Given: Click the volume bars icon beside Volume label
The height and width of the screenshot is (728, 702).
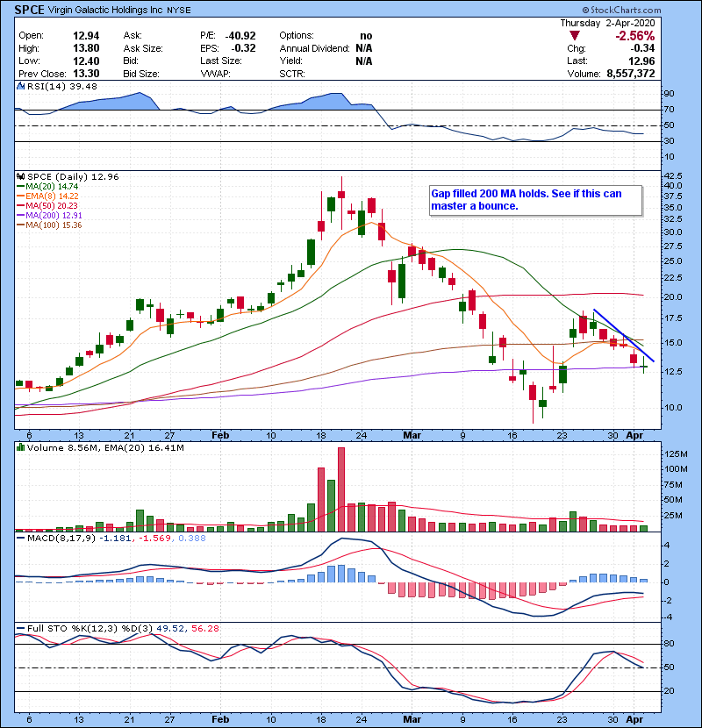Looking at the screenshot, I should pos(20,448).
